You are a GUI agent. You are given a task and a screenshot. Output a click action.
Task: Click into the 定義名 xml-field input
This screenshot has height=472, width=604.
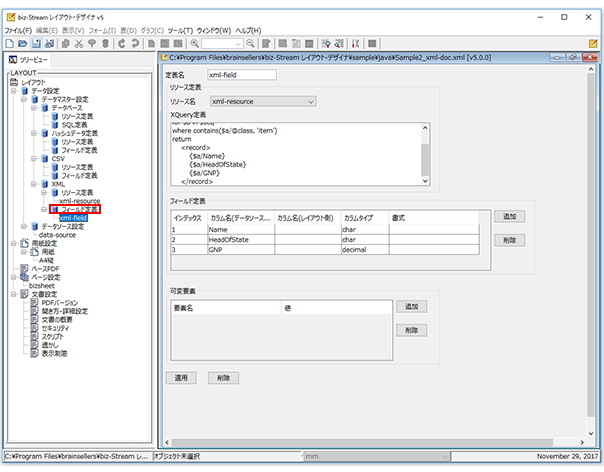point(242,75)
